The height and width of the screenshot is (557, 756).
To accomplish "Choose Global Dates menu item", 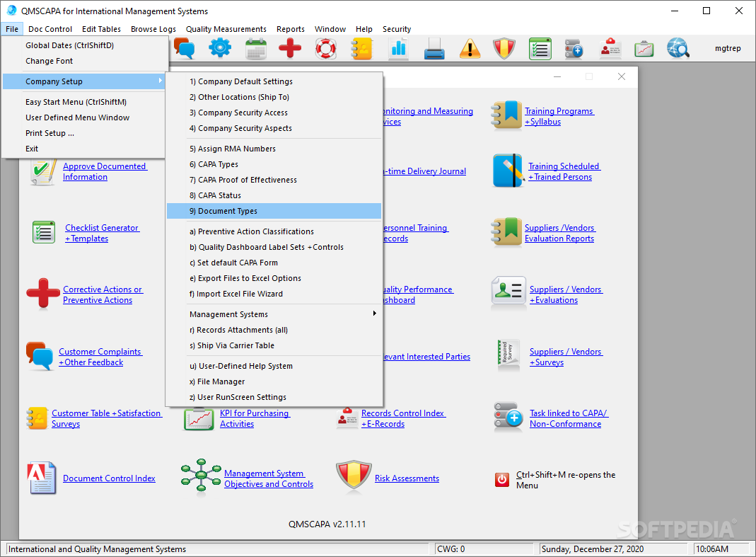I will (x=85, y=45).
